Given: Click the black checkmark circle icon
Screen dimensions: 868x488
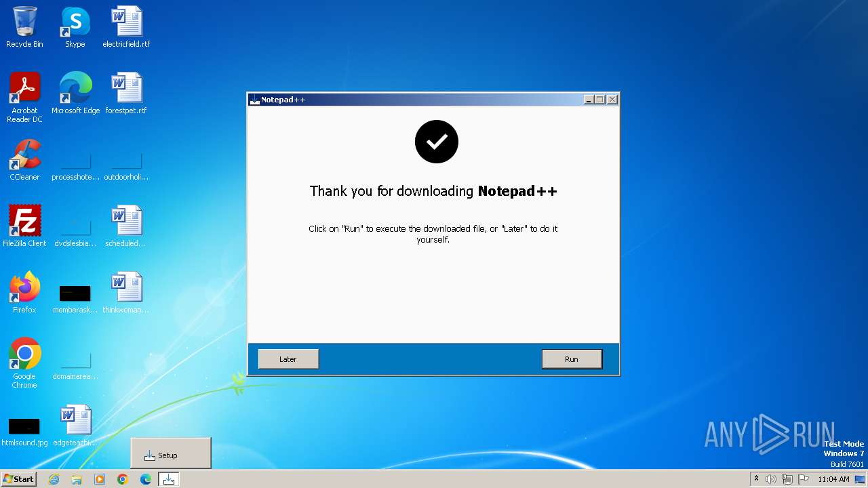Looking at the screenshot, I should (437, 142).
